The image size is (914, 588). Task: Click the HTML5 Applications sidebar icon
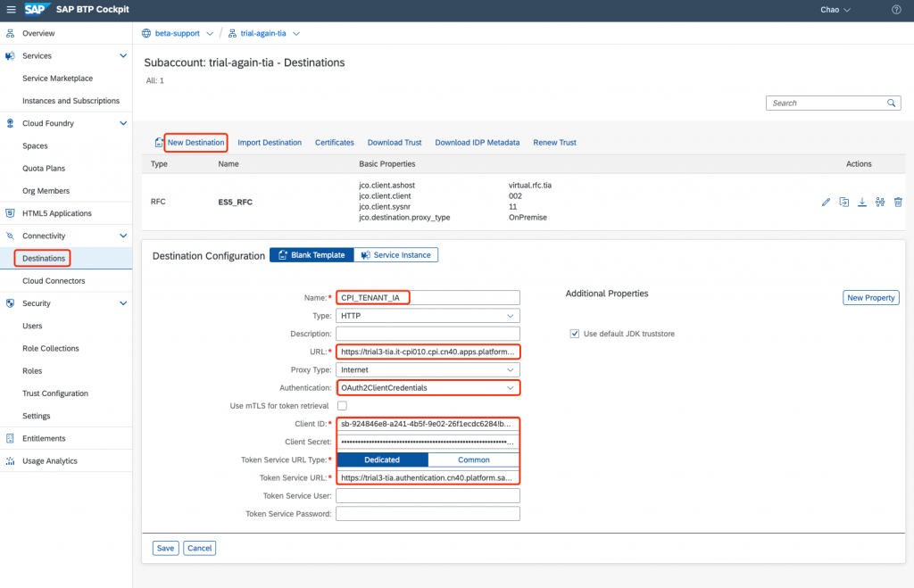coord(10,213)
